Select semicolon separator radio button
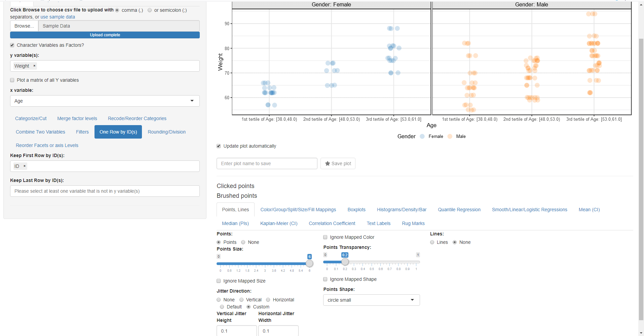This screenshot has height=336, width=644. point(150,10)
